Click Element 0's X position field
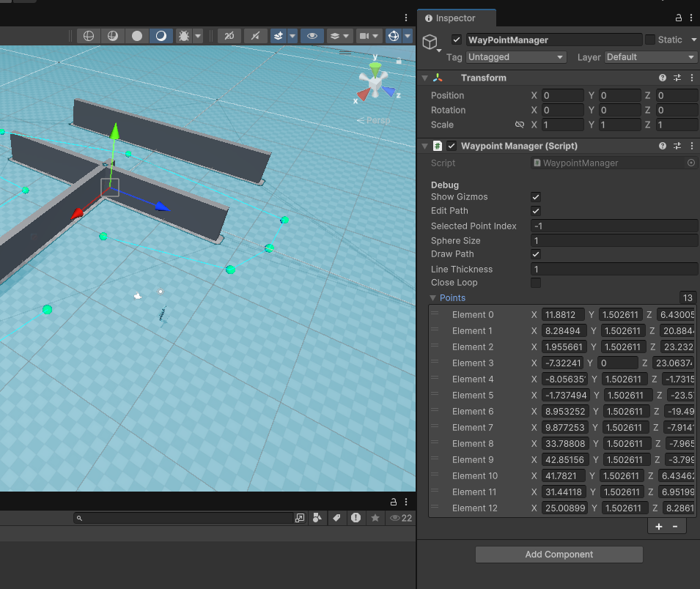Viewport: 700px width, 589px height. click(563, 314)
